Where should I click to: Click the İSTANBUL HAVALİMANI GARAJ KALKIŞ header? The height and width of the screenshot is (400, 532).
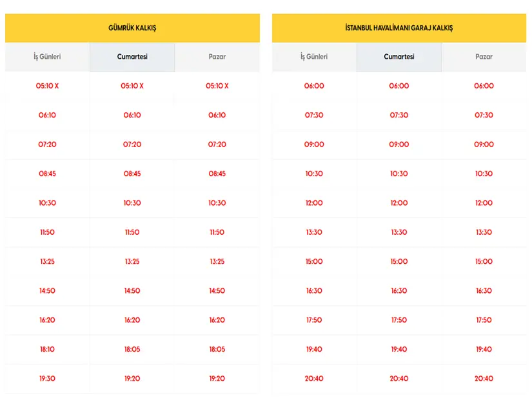coord(399,28)
